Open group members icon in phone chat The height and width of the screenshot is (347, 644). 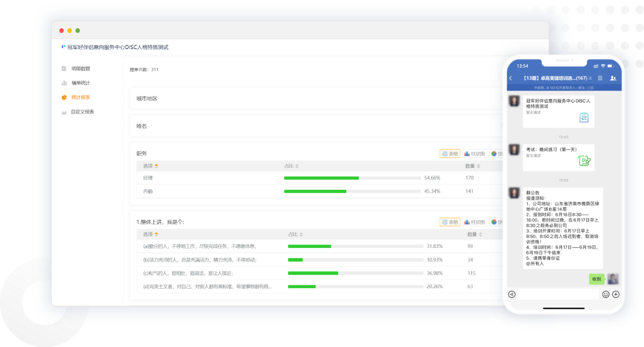click(613, 78)
